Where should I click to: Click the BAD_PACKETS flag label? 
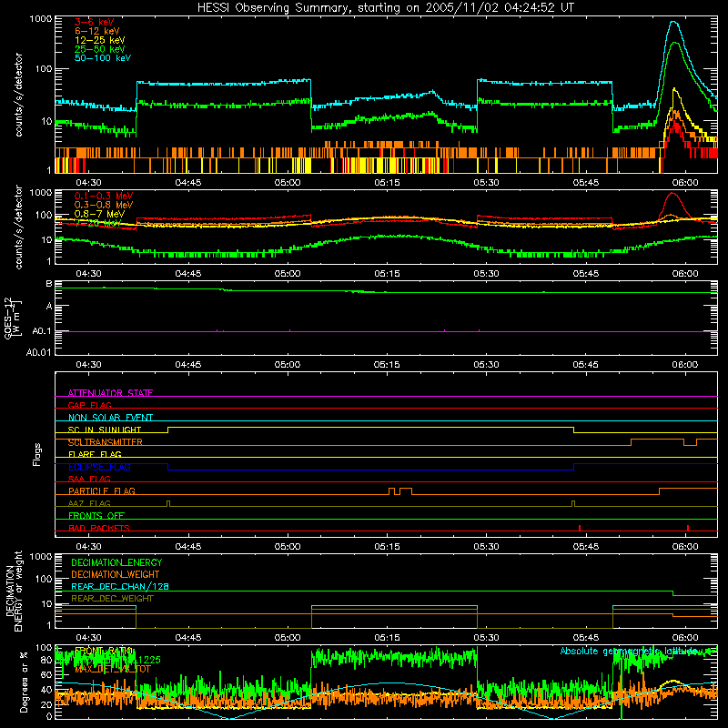pyautogui.click(x=99, y=528)
